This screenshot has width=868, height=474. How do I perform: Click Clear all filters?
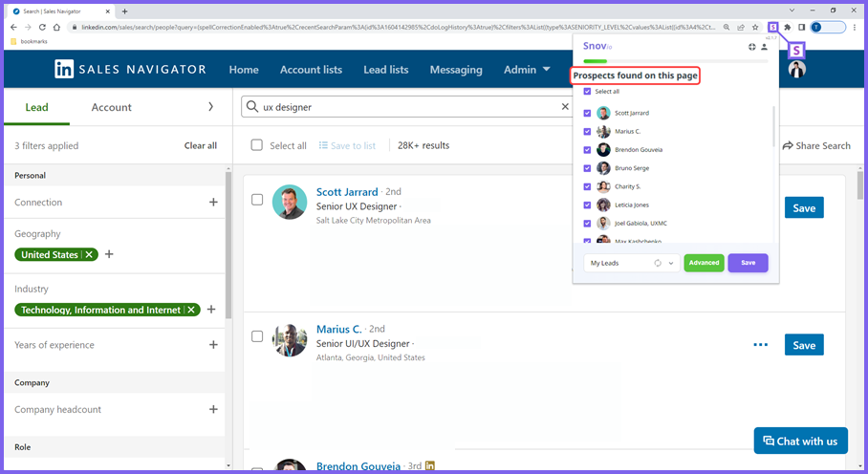[x=201, y=145]
